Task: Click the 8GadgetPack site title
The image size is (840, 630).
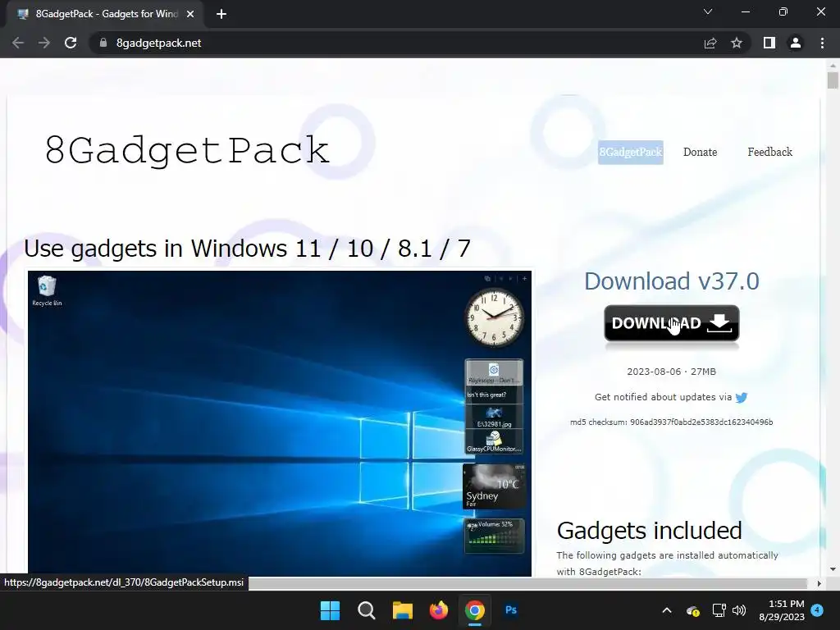Action: pos(187,151)
